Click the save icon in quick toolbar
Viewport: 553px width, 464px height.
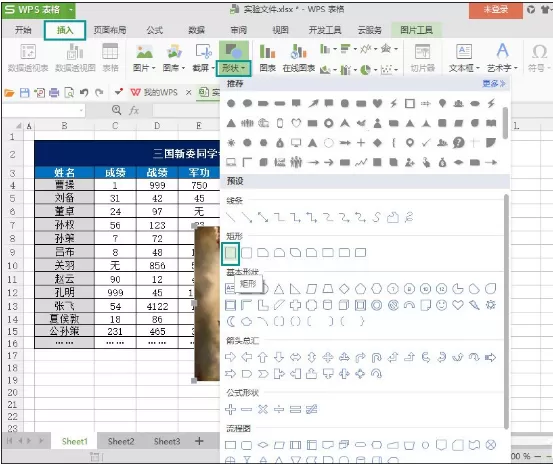[x=25, y=93]
